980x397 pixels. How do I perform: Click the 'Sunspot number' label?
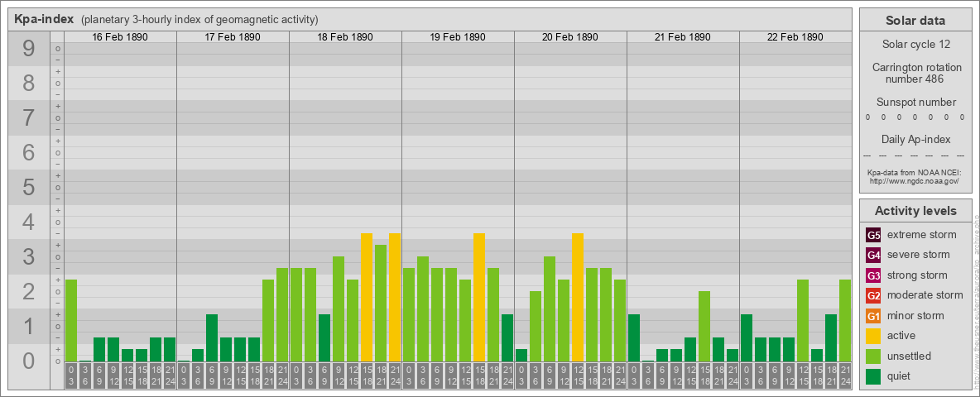tap(915, 103)
